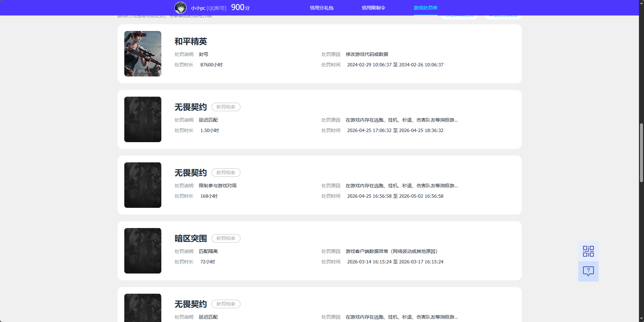The height and width of the screenshot is (322, 644).
Task: Click 无畏契约 title in the 168小时 card
Action: click(191, 173)
